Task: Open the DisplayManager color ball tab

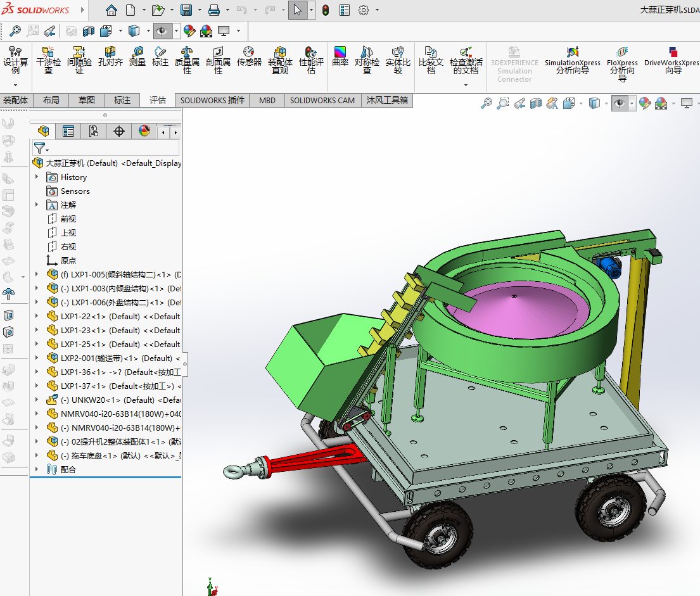Action: point(144,131)
